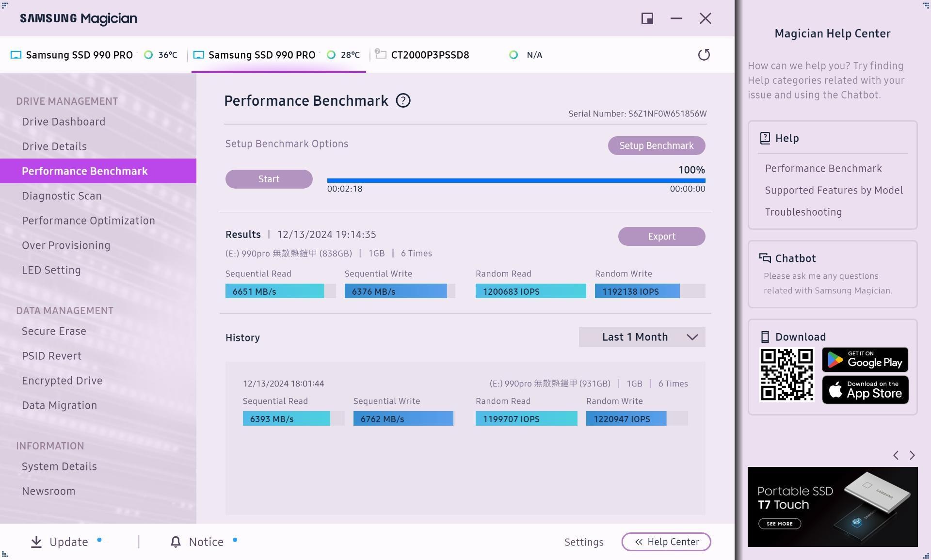Image resolution: width=931 pixels, height=560 pixels.
Task: Click the CT2000P3PSSD8 drive icon
Action: [x=381, y=54]
